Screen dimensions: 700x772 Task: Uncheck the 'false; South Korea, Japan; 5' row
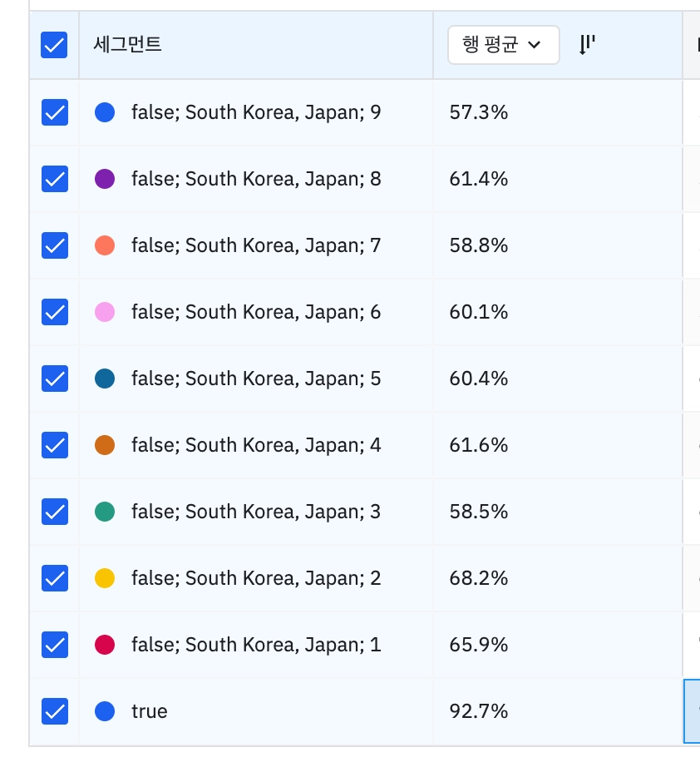(x=55, y=379)
